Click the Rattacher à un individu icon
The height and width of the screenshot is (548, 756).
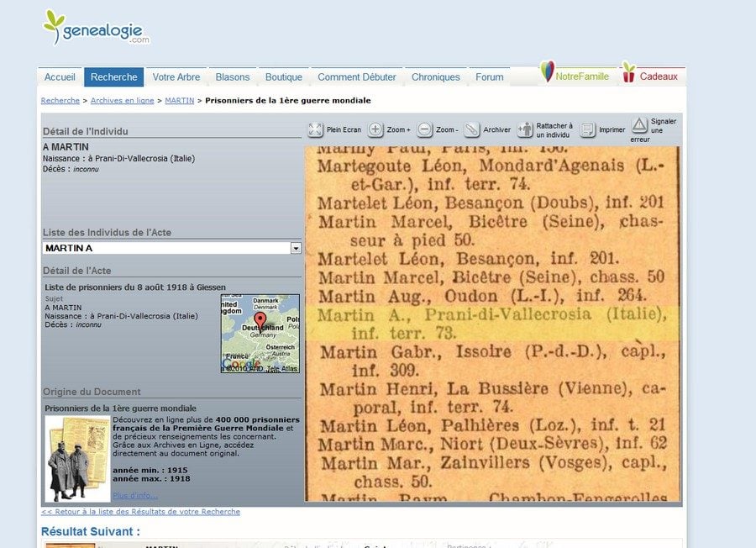coord(525,129)
